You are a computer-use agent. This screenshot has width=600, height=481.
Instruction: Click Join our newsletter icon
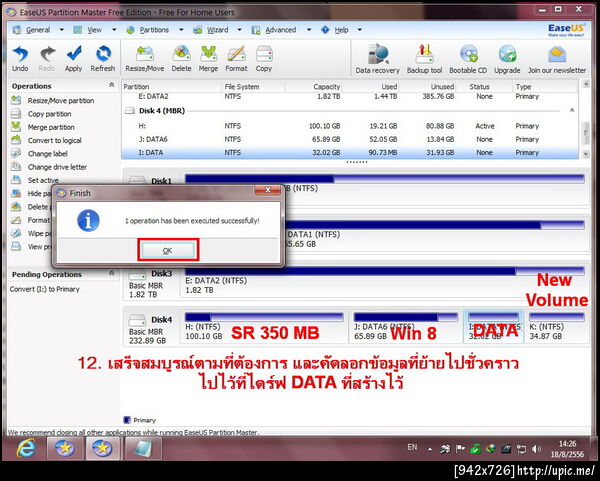pyautogui.click(x=557, y=54)
